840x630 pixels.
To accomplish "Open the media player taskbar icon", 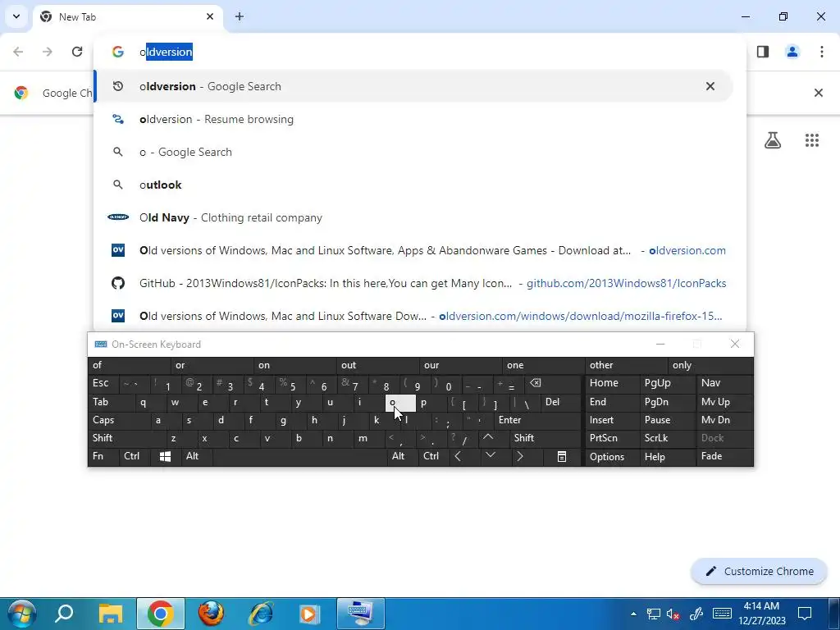I will tap(309, 614).
